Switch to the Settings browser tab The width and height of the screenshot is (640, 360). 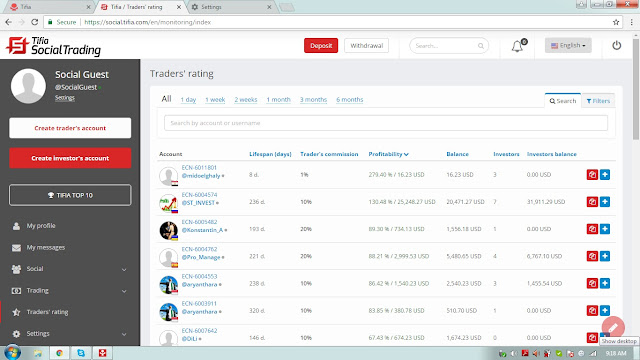point(231,7)
